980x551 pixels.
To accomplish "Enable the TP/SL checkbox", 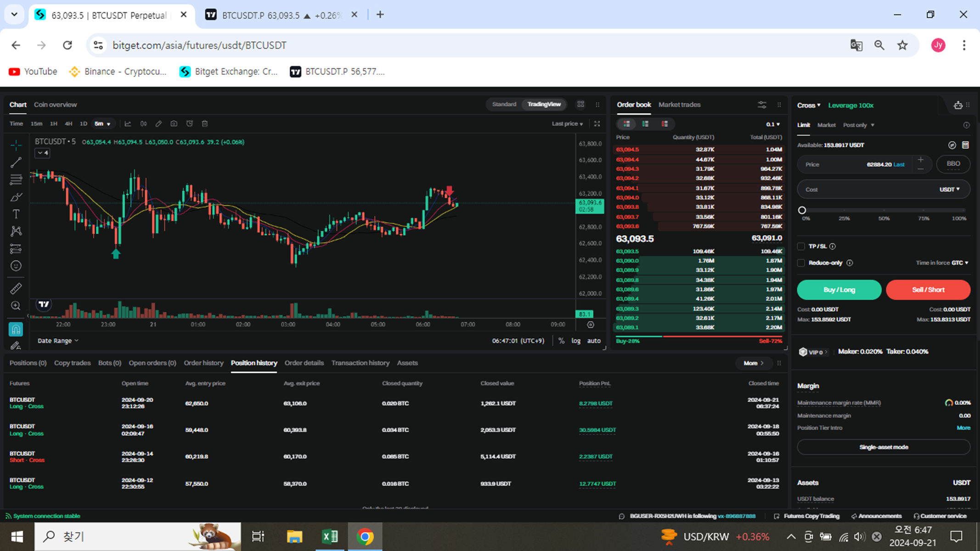I will (x=801, y=246).
